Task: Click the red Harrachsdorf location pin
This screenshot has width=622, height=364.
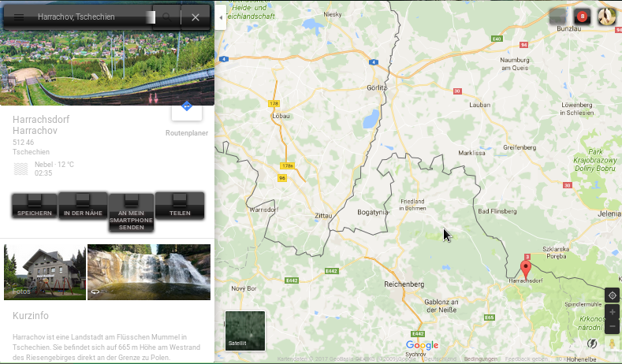Action: click(x=526, y=269)
